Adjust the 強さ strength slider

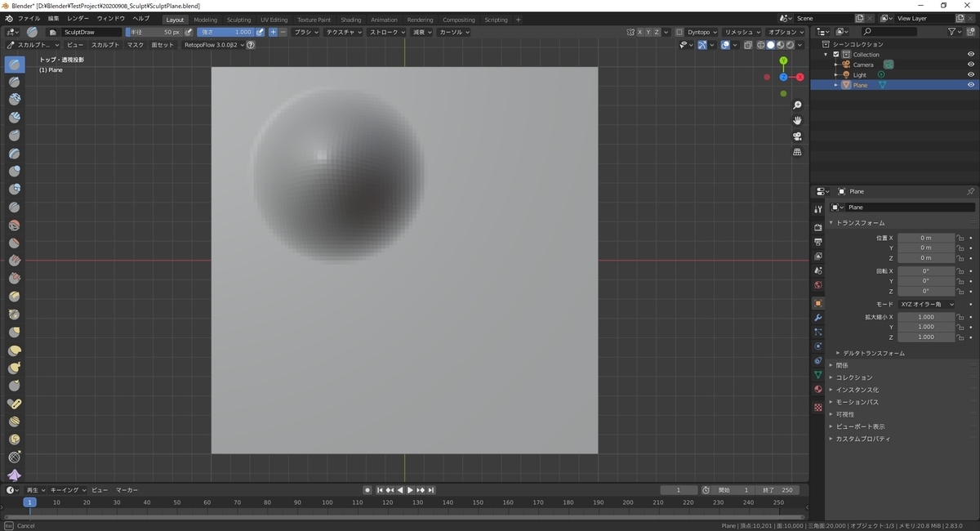click(225, 32)
